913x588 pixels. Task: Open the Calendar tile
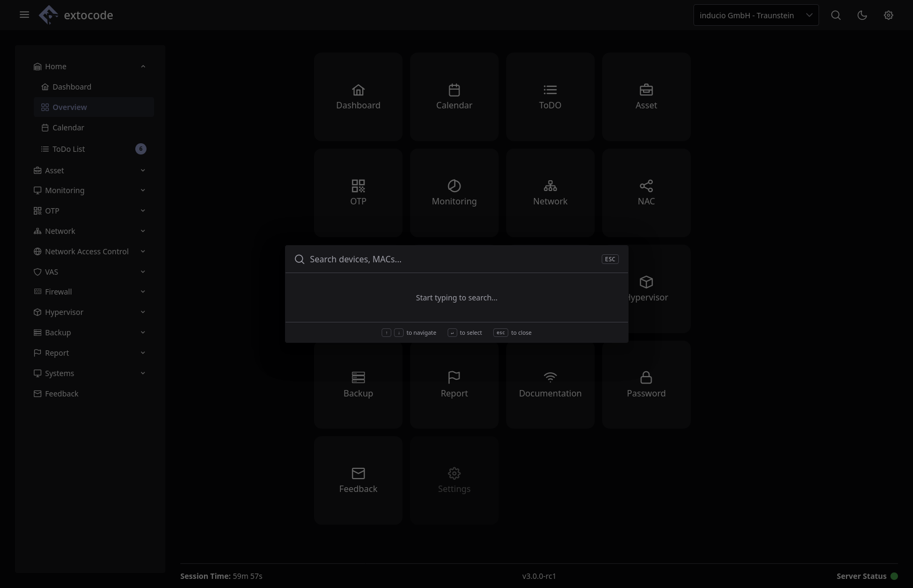pos(454,97)
